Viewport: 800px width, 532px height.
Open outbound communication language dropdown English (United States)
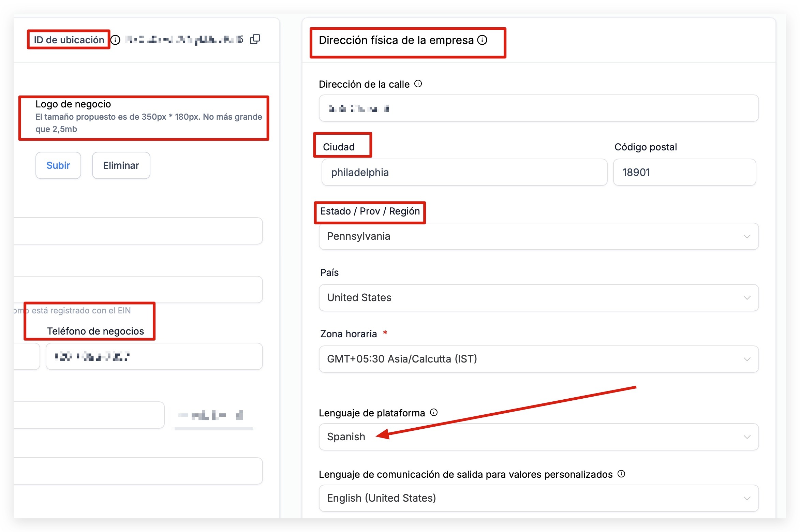538,498
